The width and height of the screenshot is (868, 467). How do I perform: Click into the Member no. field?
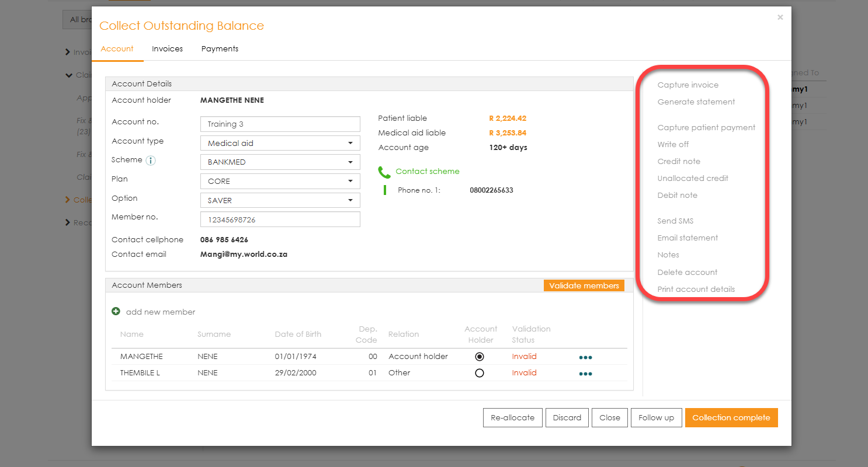click(280, 220)
